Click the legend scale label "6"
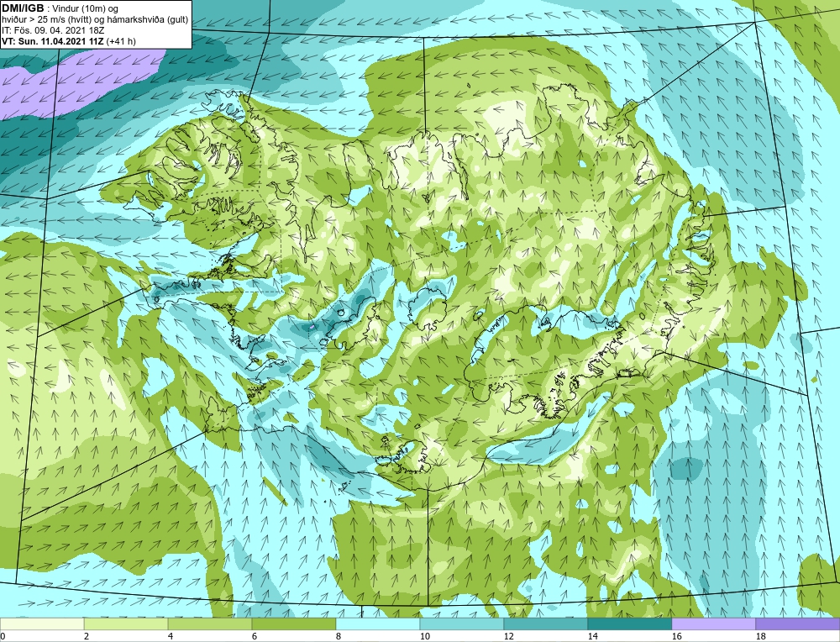 [x=255, y=636]
